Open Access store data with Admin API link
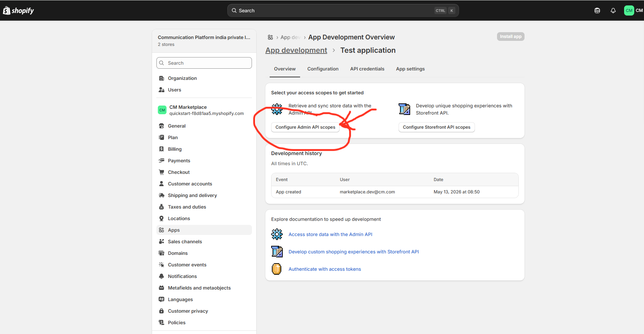This screenshot has height=334, width=644. tap(330, 234)
